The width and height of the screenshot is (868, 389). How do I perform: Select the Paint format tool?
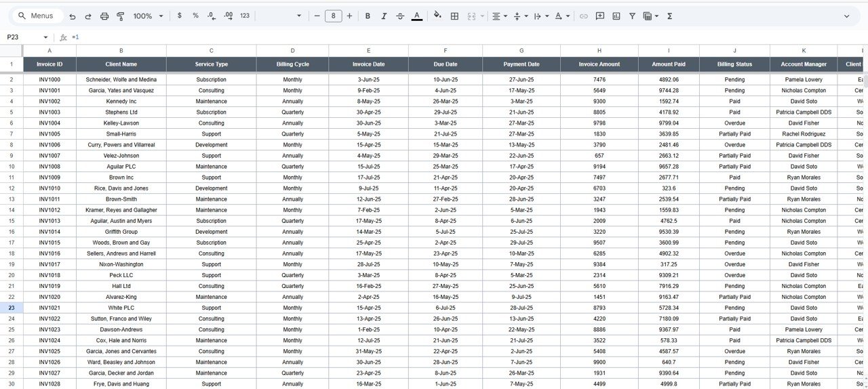(121, 16)
